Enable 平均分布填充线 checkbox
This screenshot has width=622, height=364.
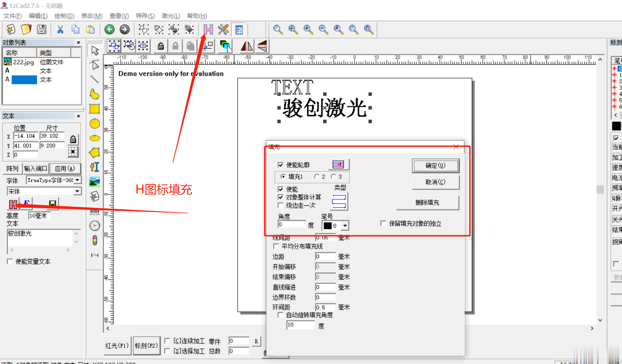pyautogui.click(x=276, y=246)
